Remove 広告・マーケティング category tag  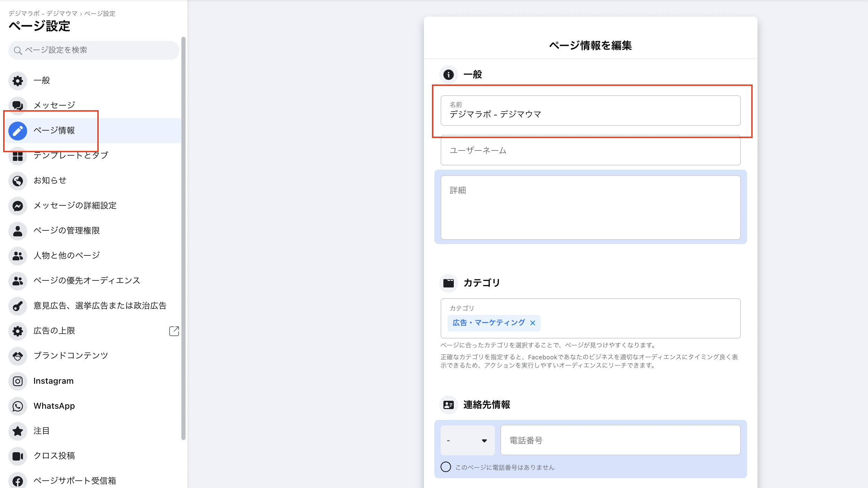pyautogui.click(x=533, y=323)
